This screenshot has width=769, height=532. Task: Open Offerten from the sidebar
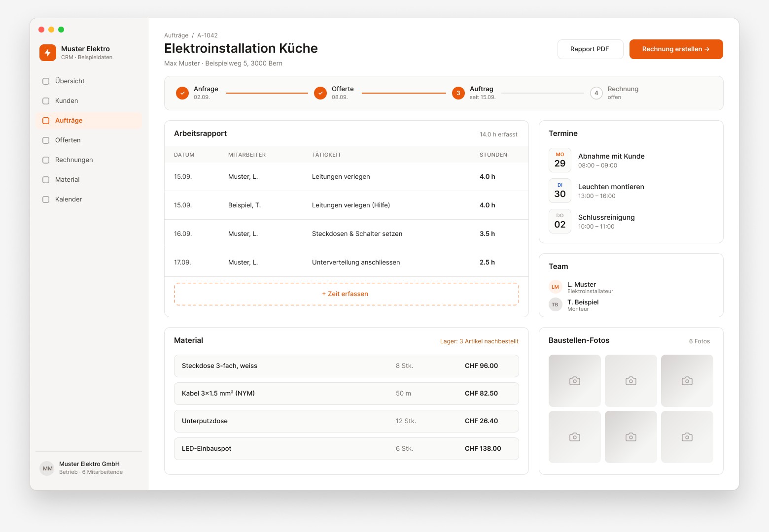[x=89, y=140]
